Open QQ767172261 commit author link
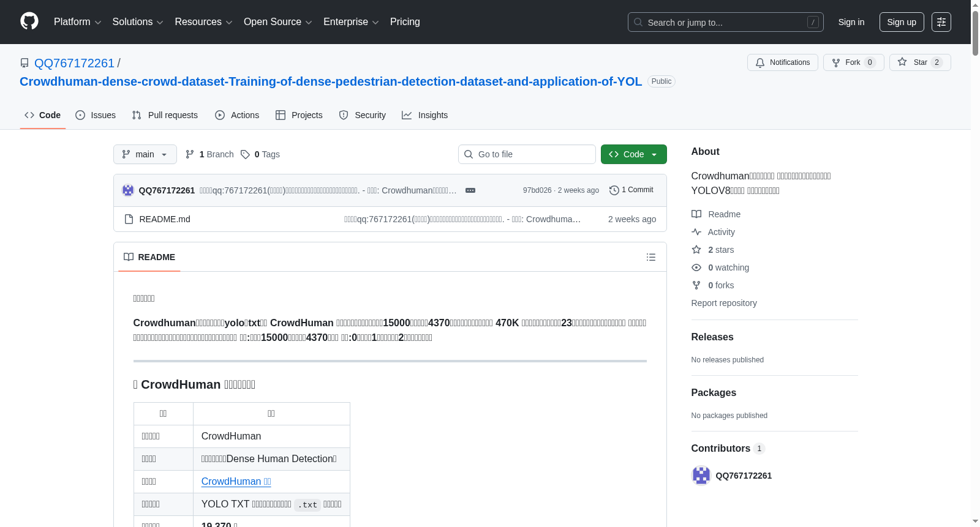Viewport: 980px width, 527px height. (167, 190)
